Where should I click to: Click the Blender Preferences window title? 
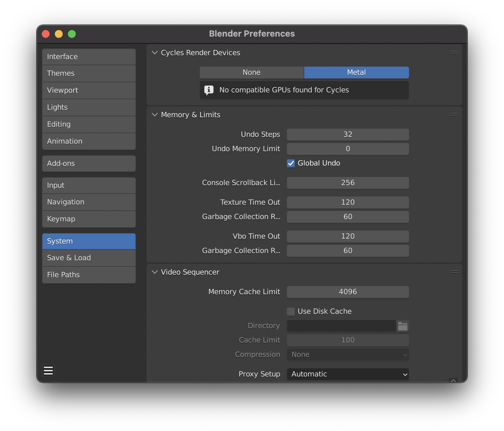click(252, 34)
